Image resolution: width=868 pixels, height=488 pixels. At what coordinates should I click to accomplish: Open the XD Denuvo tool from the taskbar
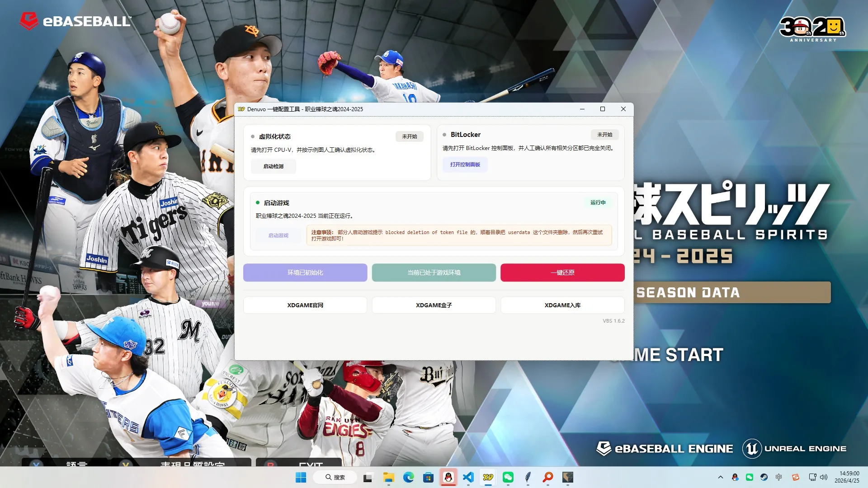(x=488, y=477)
